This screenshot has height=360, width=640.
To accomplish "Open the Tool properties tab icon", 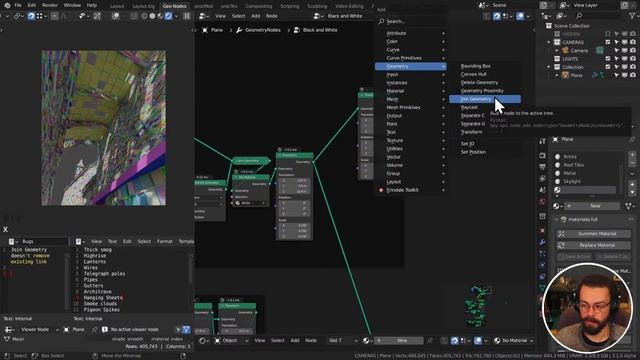I will (x=542, y=141).
